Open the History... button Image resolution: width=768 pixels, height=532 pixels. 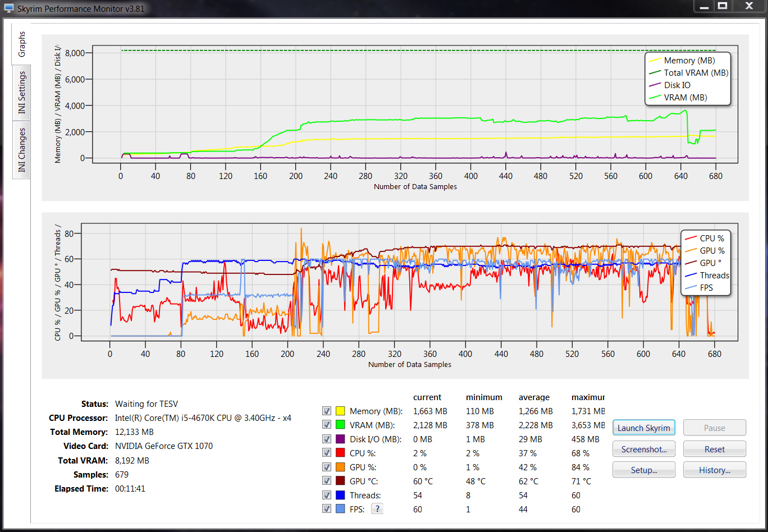tap(715, 470)
